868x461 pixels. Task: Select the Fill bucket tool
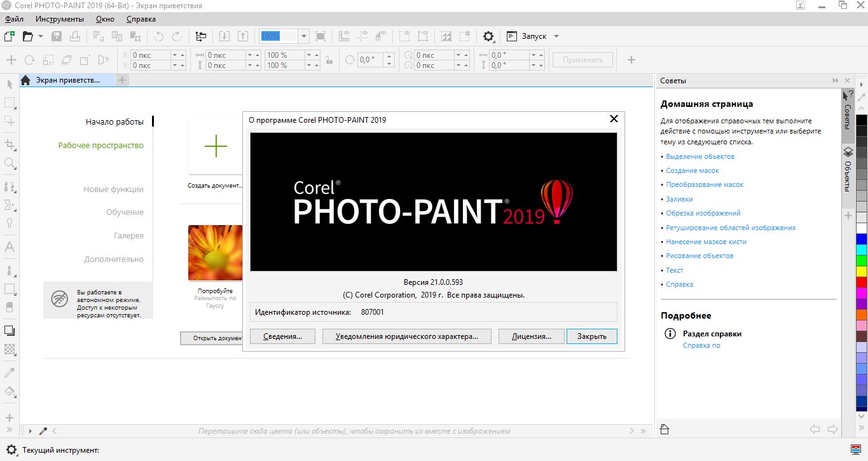[10, 392]
